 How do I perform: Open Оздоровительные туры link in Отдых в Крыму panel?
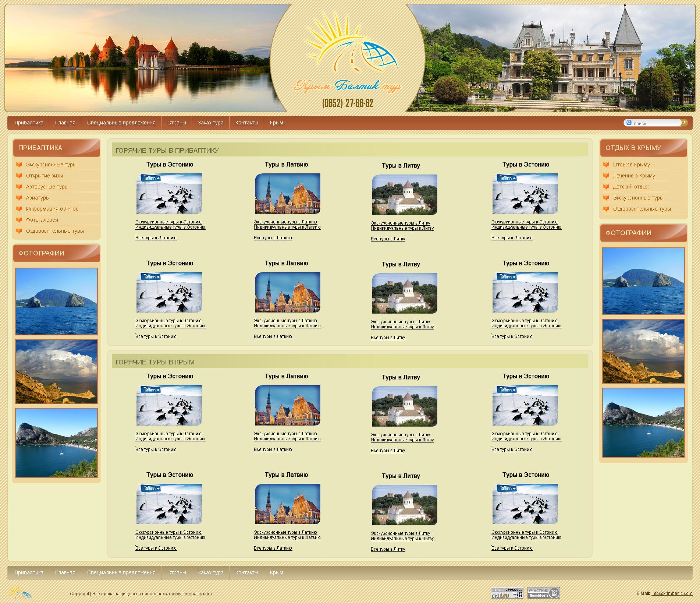[x=642, y=209]
